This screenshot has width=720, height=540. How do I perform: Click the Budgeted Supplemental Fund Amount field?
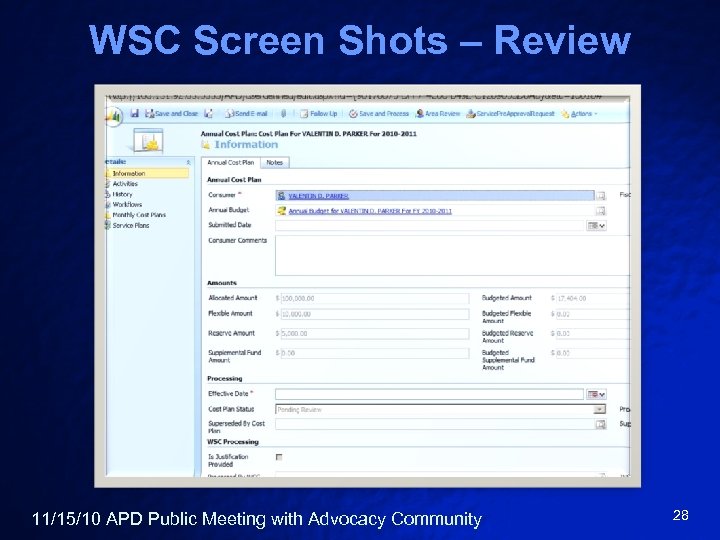(x=592, y=353)
